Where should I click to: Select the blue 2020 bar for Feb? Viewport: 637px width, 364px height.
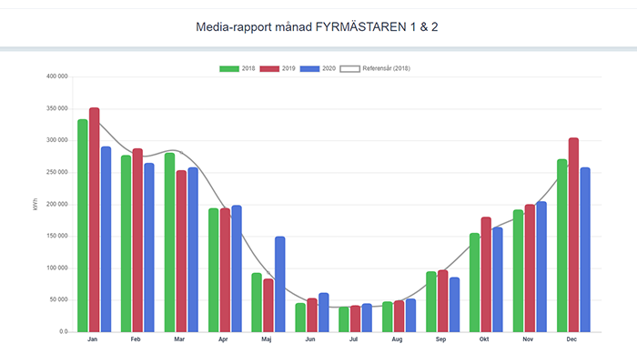pos(149,248)
